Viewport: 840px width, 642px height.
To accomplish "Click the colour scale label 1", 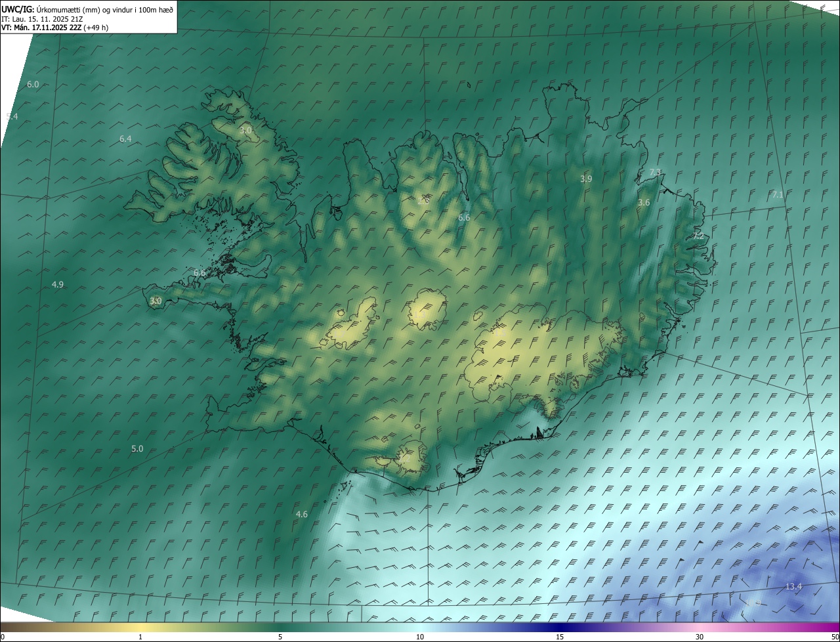I will [x=140, y=637].
